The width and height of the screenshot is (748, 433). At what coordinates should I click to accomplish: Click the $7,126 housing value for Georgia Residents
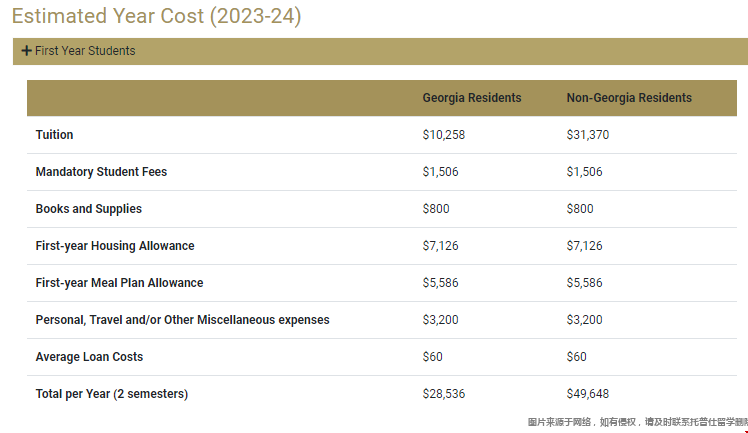440,246
